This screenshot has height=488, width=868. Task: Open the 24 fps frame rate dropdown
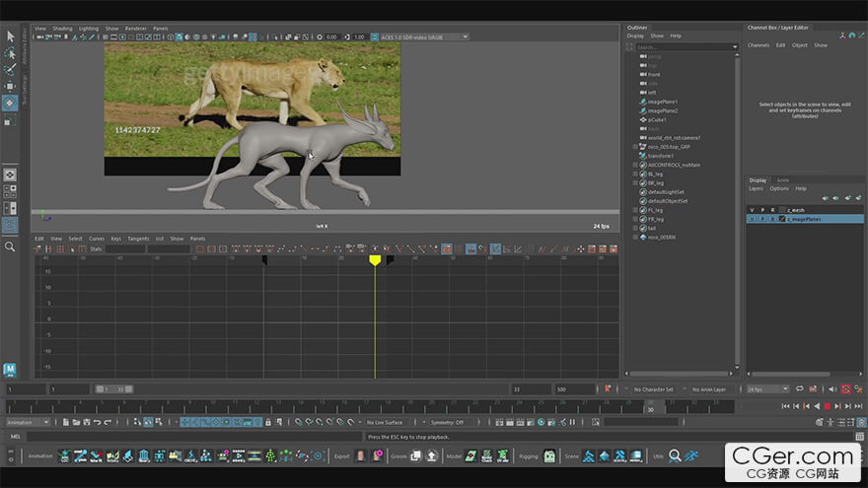pyautogui.click(x=767, y=389)
